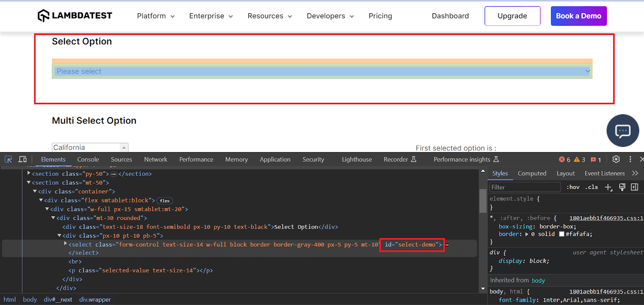Open DevTools settings gear icon
This screenshot has width=644, height=305.
616,159
